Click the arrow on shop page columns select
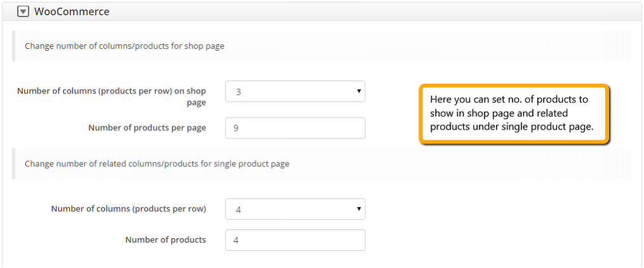This screenshot has height=268, width=644. (359, 91)
